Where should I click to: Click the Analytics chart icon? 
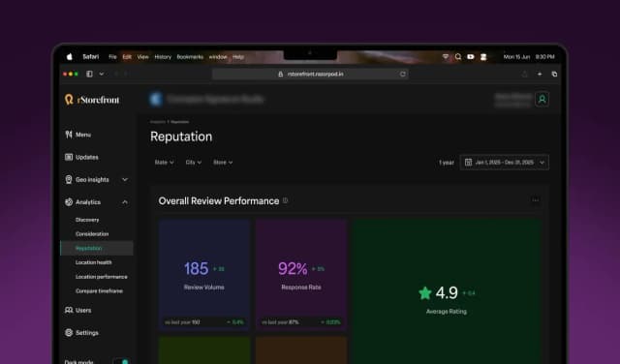69,202
